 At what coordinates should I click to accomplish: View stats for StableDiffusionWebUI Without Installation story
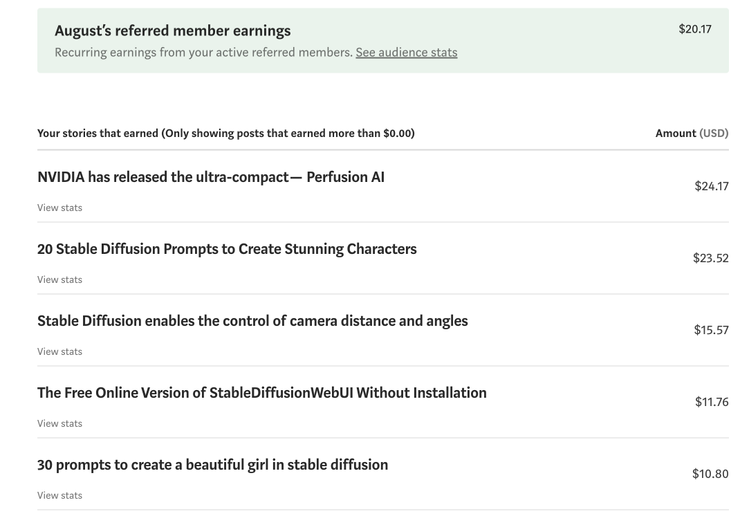[x=60, y=424]
